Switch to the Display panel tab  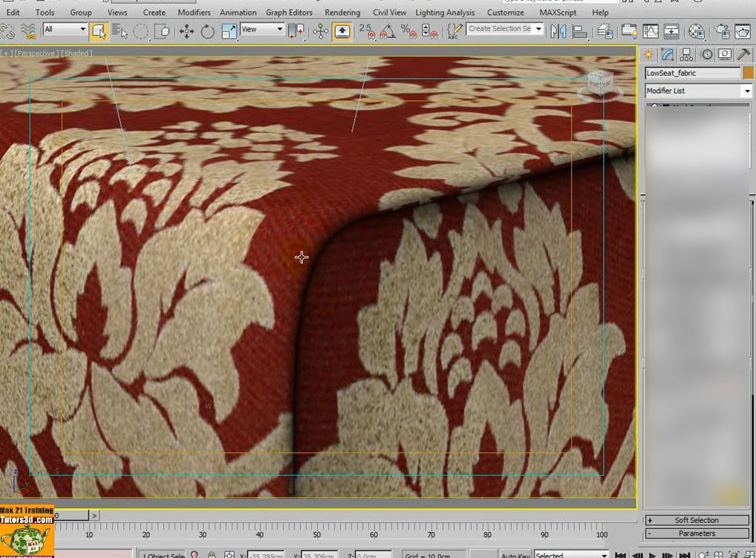click(725, 54)
